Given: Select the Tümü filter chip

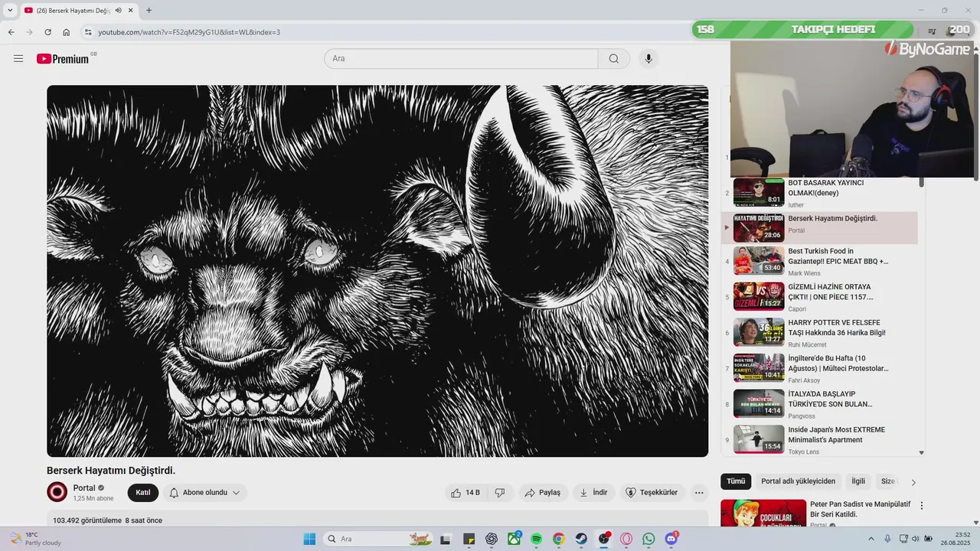Looking at the screenshot, I should 736,481.
